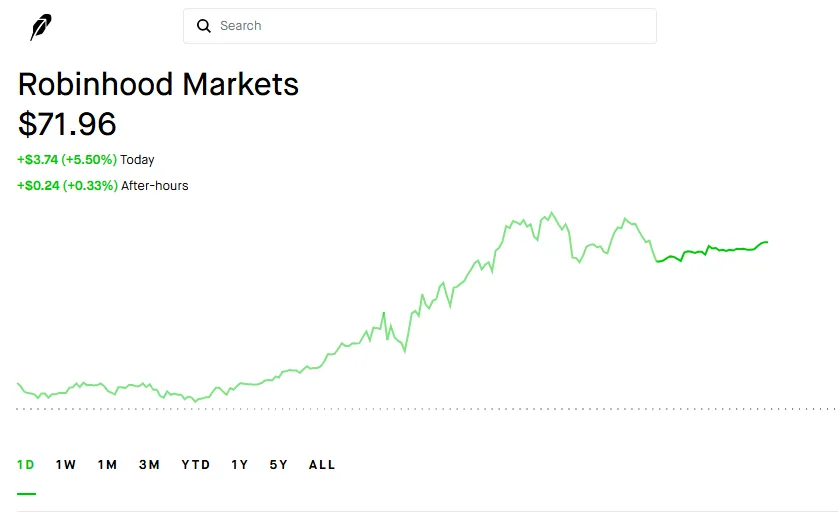Screen dimensions: 838x527
Task: Click the +$3.74 (+5.50%) Today change
Action: pyautogui.click(x=86, y=159)
